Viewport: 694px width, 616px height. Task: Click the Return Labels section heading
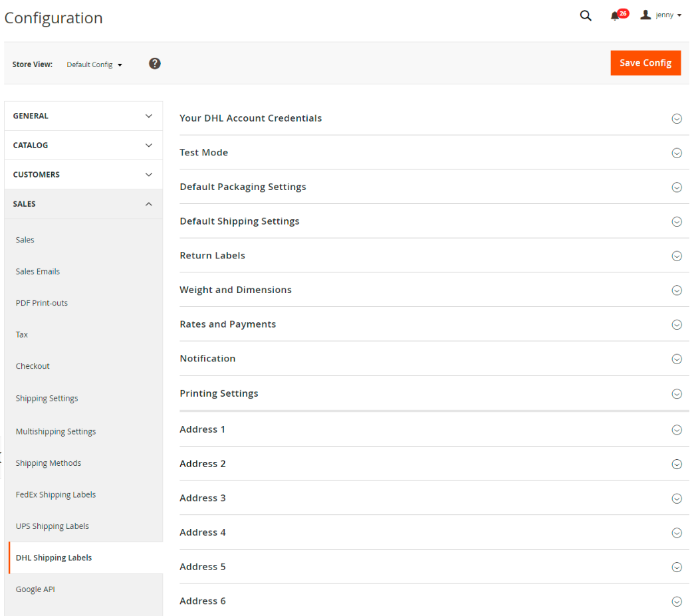[x=212, y=255]
